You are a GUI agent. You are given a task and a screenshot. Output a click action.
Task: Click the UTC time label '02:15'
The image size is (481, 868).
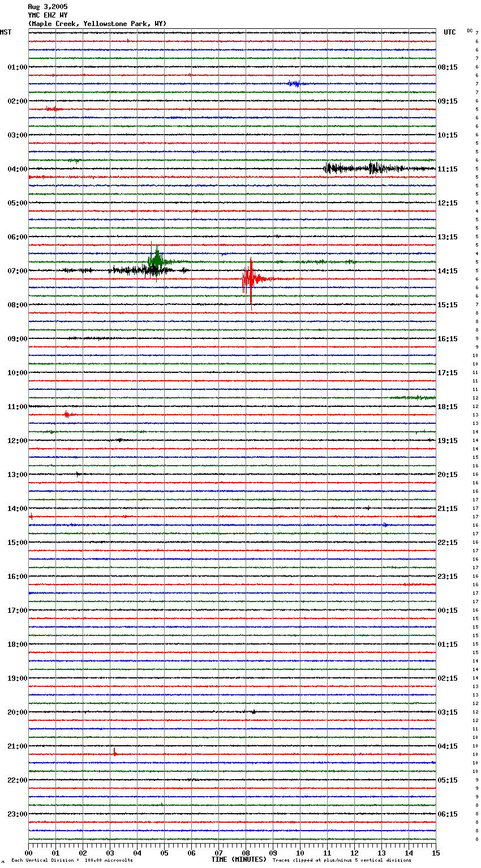448,678
